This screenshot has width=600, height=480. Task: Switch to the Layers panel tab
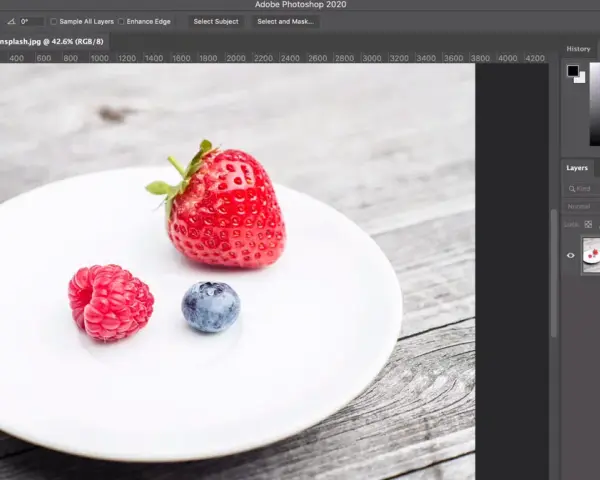click(577, 168)
